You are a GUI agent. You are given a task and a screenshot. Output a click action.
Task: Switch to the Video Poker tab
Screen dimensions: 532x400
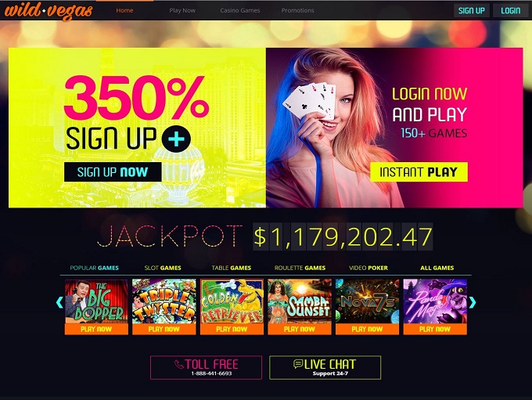point(368,268)
